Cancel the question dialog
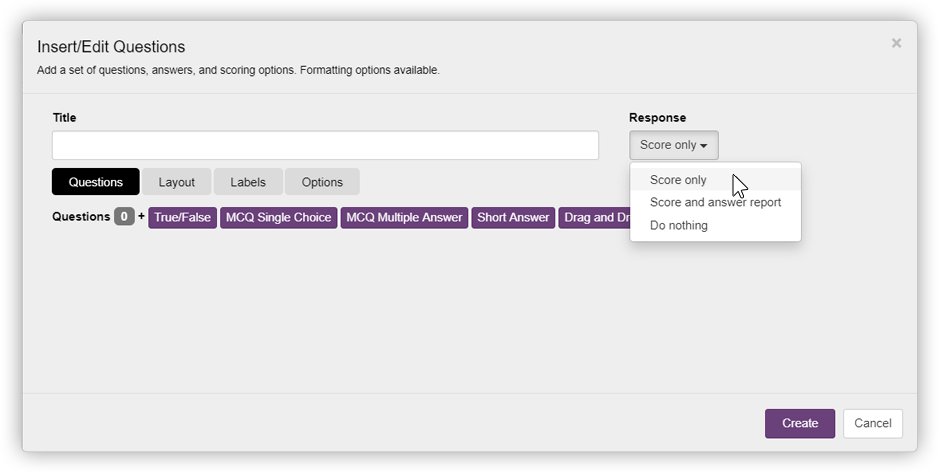The height and width of the screenshot is (473, 939). pos(872,423)
